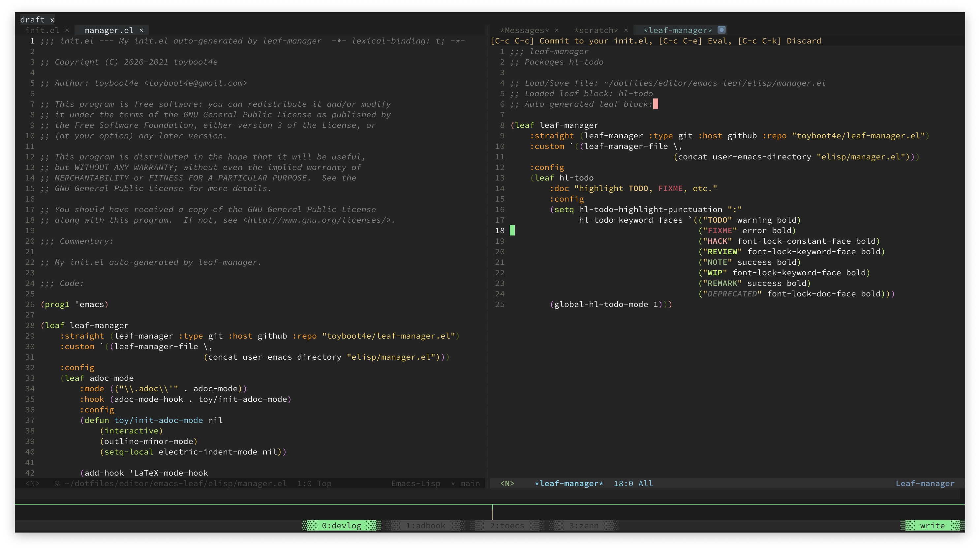Click the modified indicator on *leaf-manager* tab
The height and width of the screenshot is (550, 980).
[721, 30]
